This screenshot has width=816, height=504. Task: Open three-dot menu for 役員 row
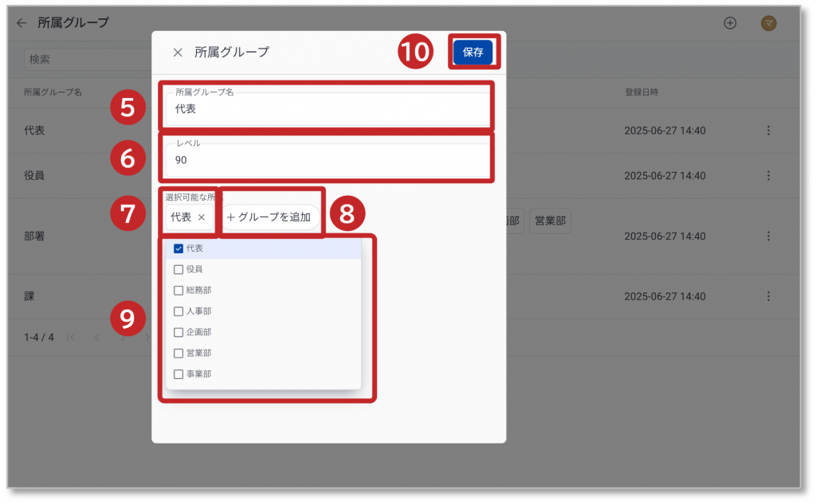tap(768, 175)
